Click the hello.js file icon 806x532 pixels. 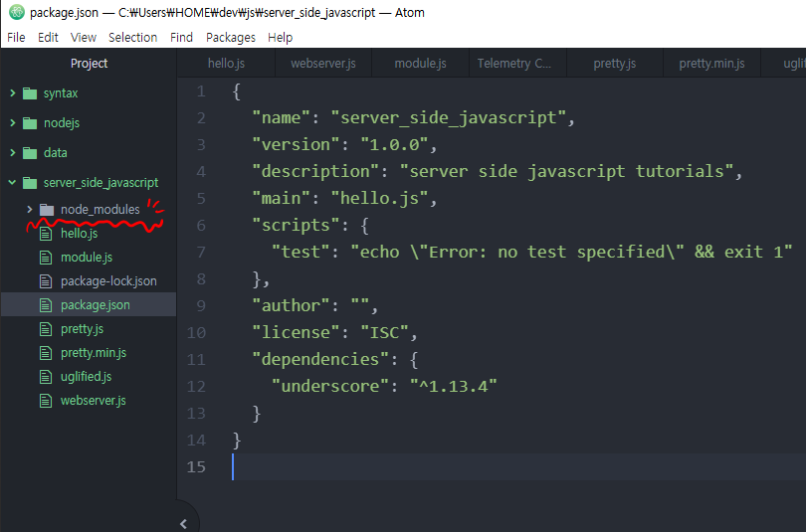(46, 234)
